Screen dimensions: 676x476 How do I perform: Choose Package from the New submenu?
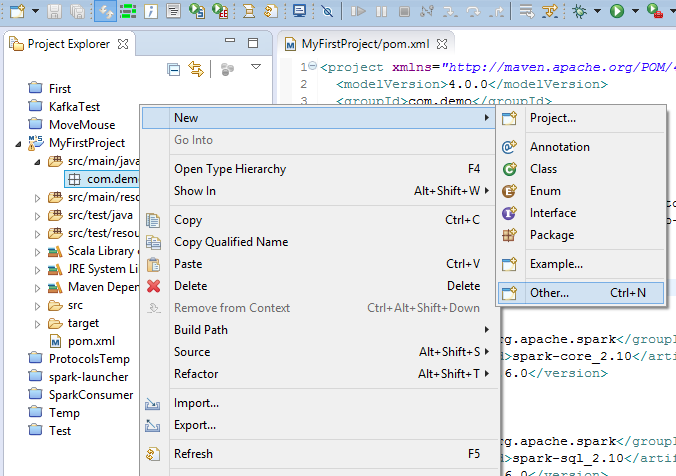pyautogui.click(x=580, y=235)
